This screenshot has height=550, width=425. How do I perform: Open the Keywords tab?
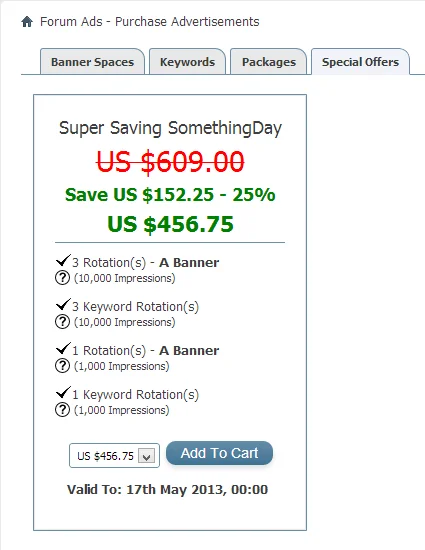point(187,62)
